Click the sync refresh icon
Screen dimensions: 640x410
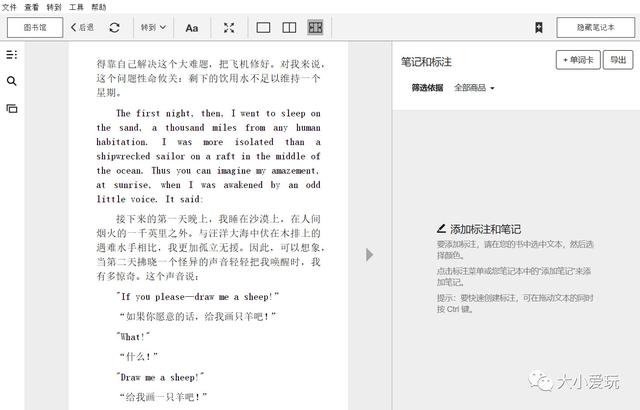tap(114, 27)
